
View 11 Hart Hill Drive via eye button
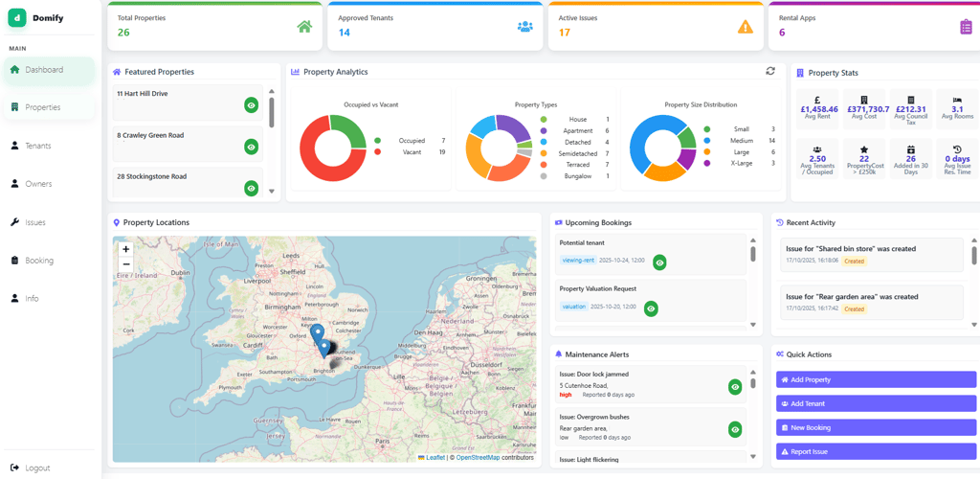point(252,105)
